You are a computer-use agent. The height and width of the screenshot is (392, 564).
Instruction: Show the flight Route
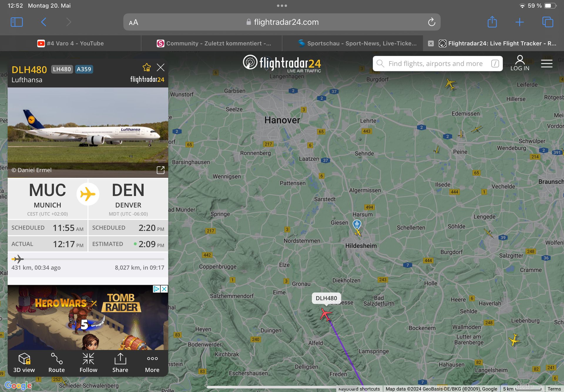(x=56, y=363)
